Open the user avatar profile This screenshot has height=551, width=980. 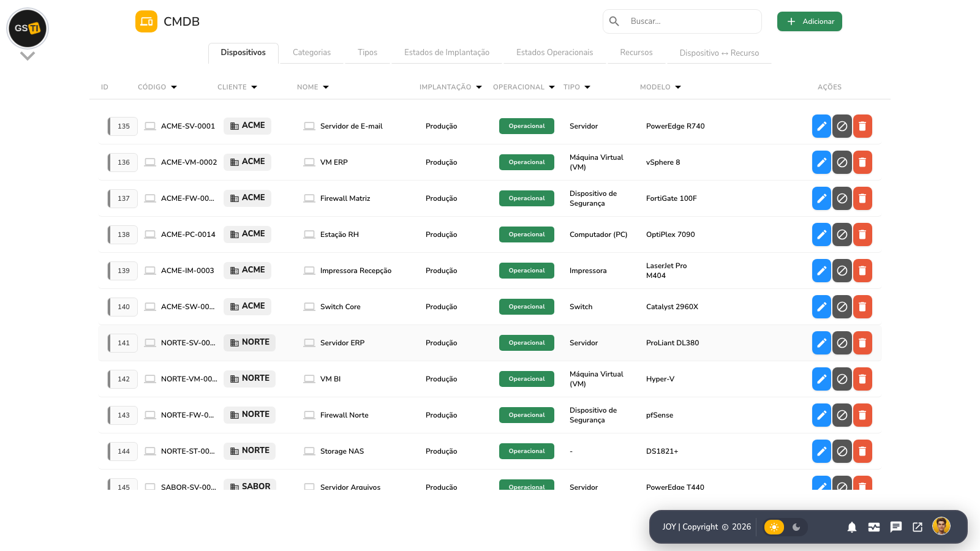click(x=941, y=526)
